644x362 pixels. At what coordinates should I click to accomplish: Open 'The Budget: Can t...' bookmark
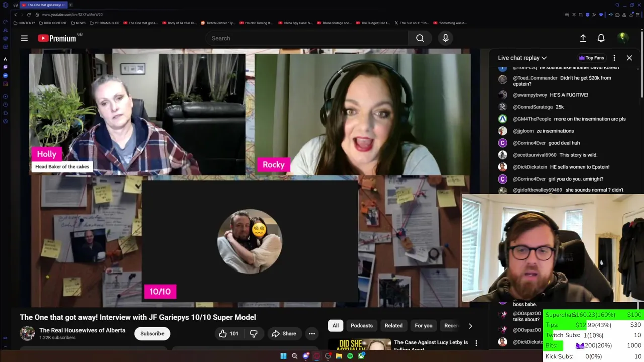click(x=373, y=23)
